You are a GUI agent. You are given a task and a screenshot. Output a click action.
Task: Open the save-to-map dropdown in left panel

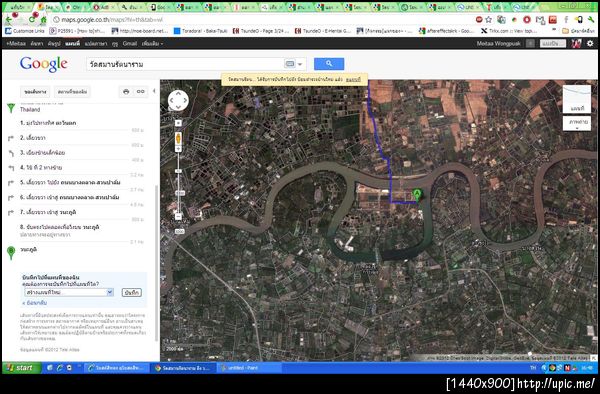(x=69, y=292)
